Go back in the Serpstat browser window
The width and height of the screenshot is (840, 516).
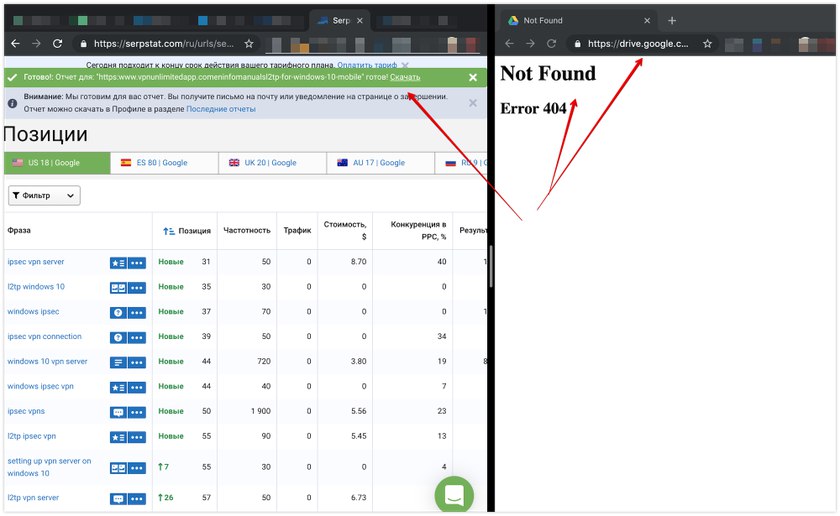[x=15, y=44]
